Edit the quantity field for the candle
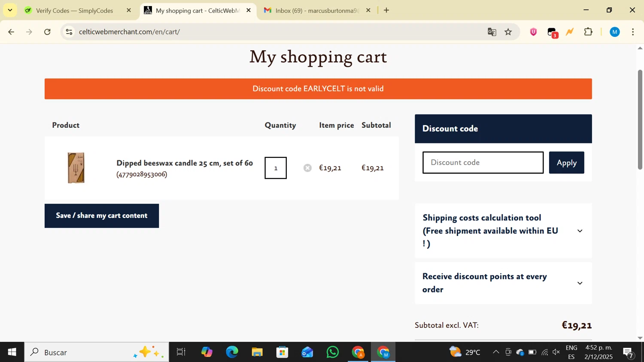 pyautogui.click(x=276, y=168)
